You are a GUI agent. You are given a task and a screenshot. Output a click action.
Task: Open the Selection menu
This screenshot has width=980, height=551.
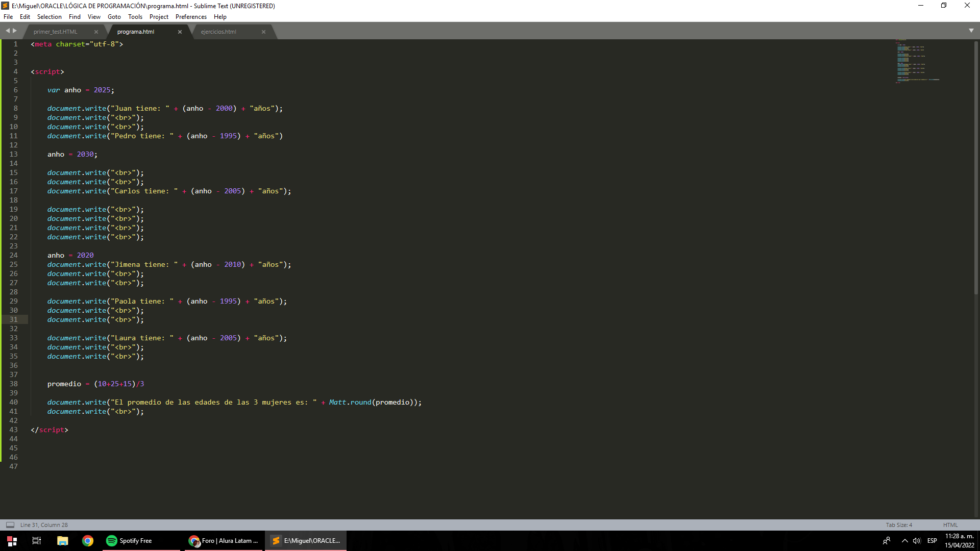coord(49,17)
